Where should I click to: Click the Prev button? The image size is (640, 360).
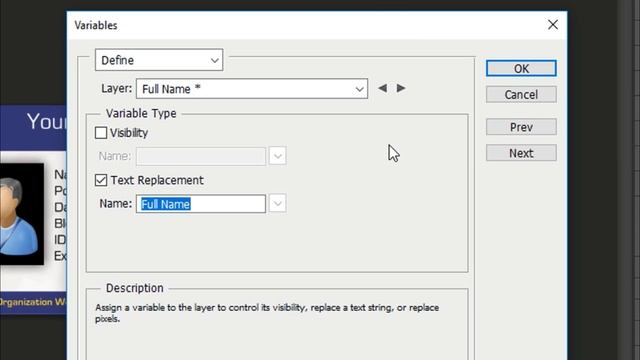(x=521, y=127)
